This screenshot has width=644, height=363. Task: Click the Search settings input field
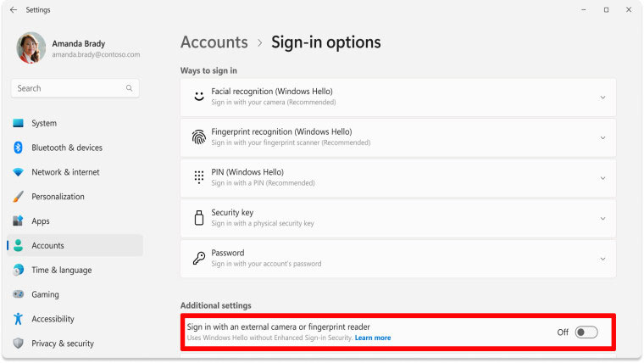click(68, 88)
